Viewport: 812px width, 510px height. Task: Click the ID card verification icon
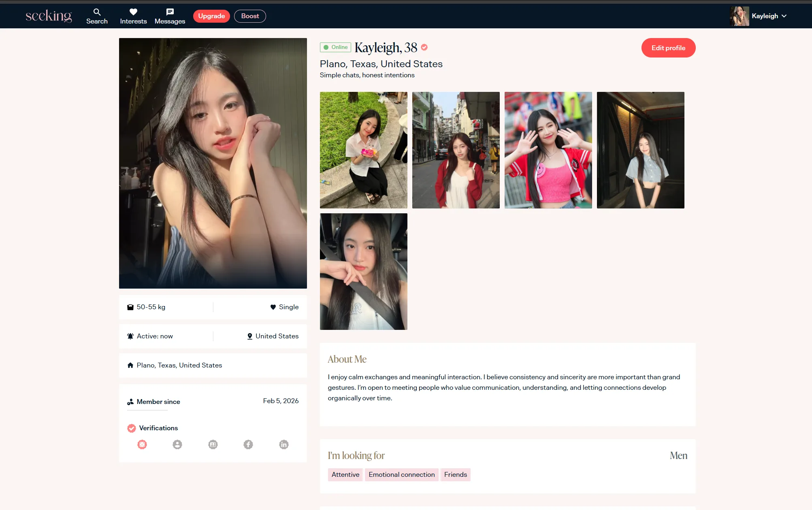(213, 444)
